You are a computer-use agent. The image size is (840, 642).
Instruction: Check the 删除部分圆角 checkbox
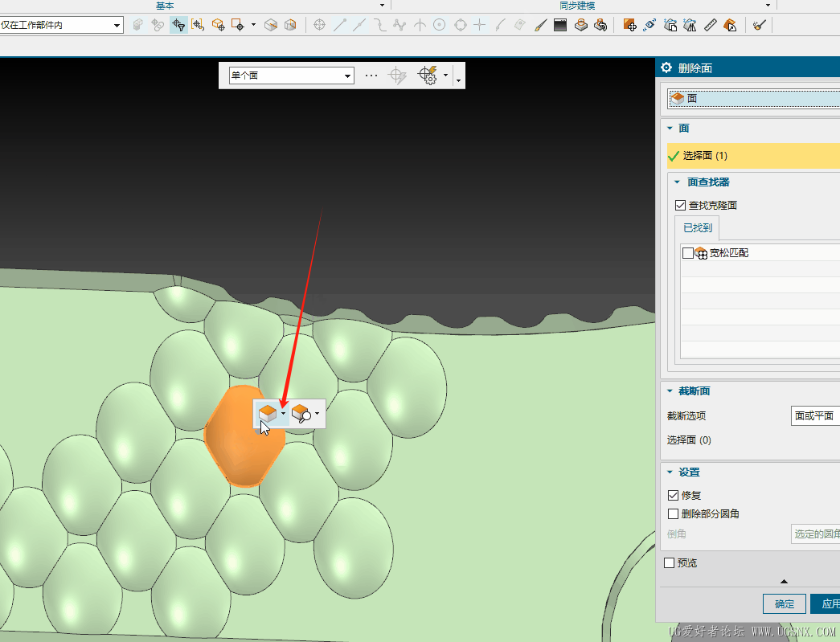[x=674, y=514]
